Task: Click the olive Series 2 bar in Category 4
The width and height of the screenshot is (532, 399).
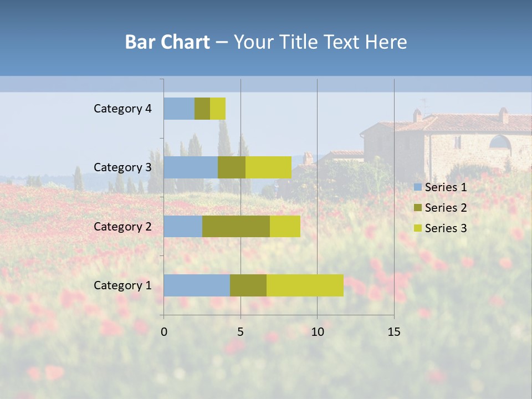Action: pos(202,109)
